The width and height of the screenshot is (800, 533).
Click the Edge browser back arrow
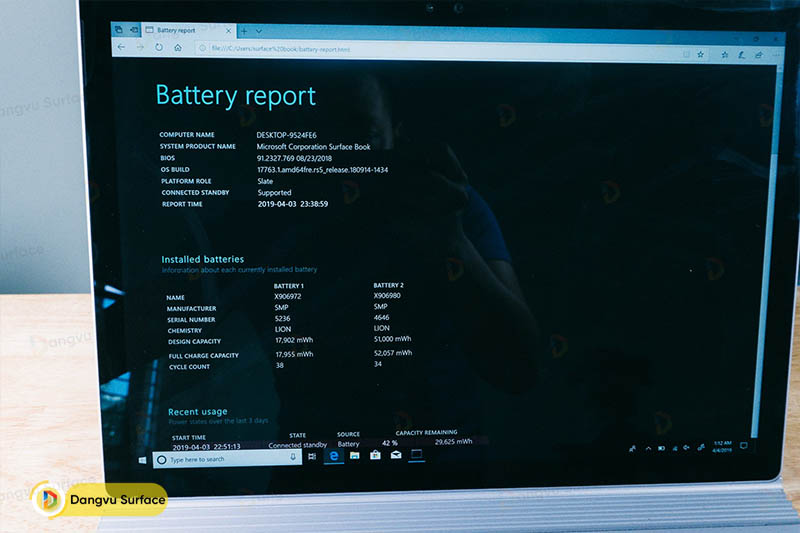tap(121, 47)
